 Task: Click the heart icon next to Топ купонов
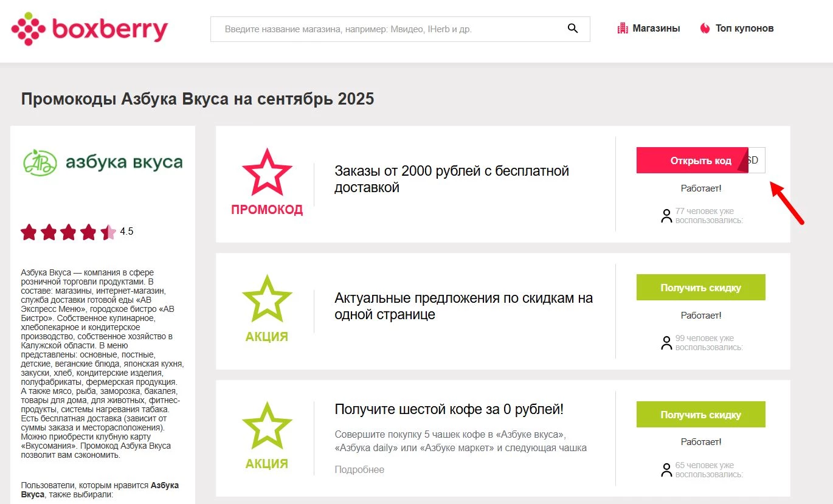(704, 28)
